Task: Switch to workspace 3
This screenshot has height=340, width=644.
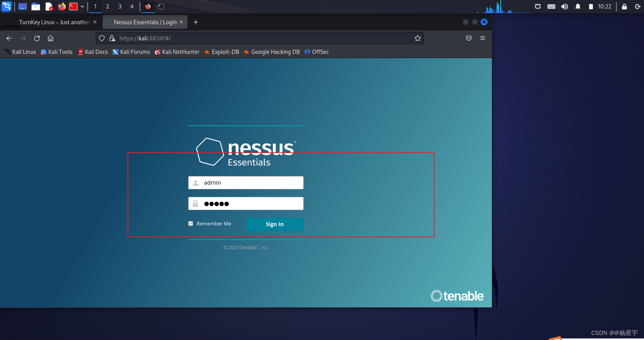Action: point(120,7)
